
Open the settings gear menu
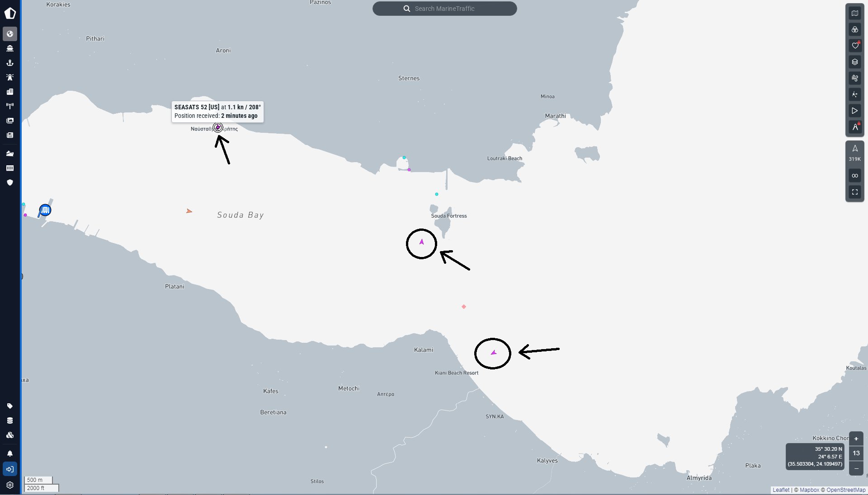click(x=10, y=485)
